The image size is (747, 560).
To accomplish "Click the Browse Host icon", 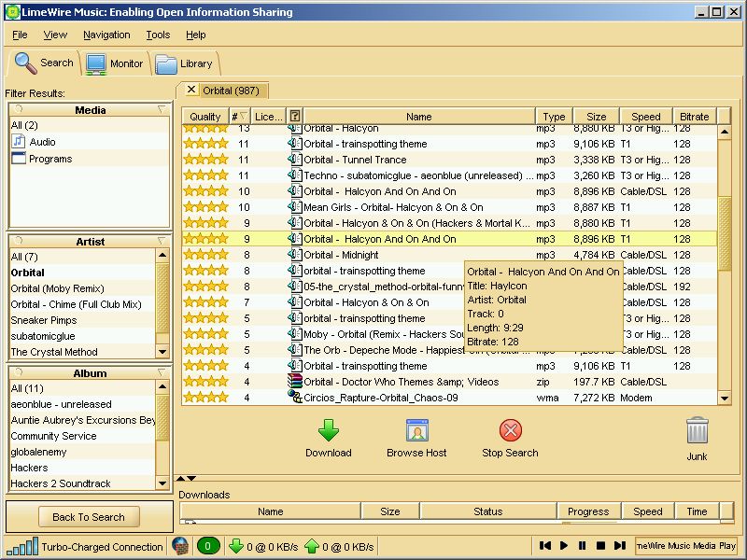I will [x=416, y=432].
